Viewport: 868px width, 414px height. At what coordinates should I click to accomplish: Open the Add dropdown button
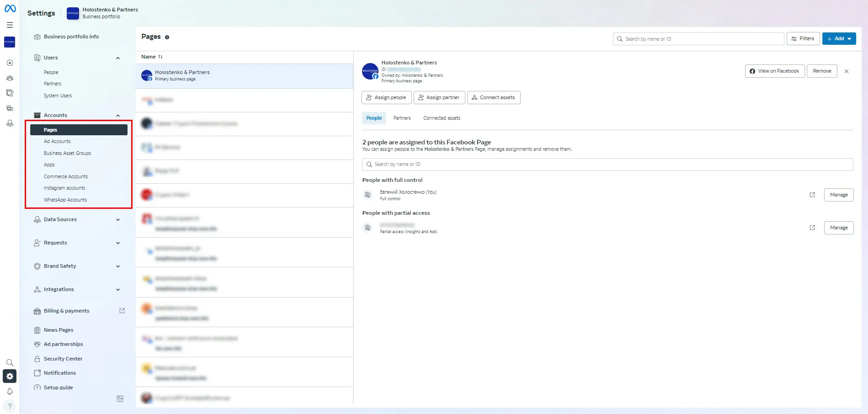point(839,39)
